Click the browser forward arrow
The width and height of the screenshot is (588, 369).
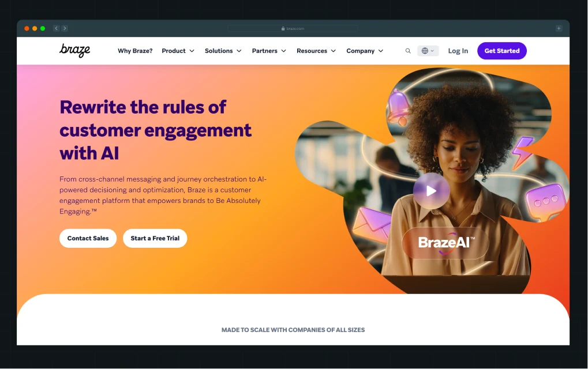pos(65,28)
